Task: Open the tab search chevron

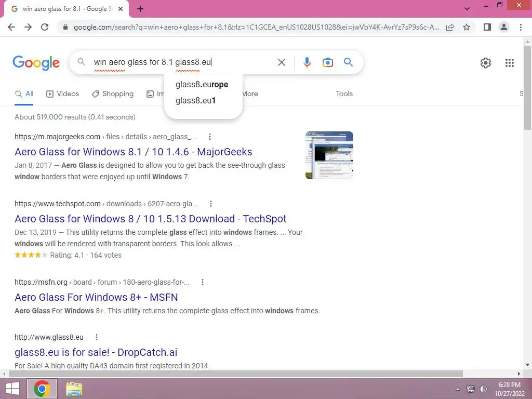Action: pyautogui.click(x=467, y=9)
